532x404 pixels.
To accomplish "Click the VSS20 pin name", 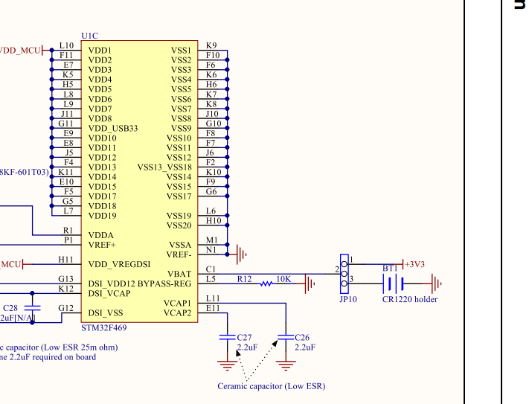I will (179, 226).
